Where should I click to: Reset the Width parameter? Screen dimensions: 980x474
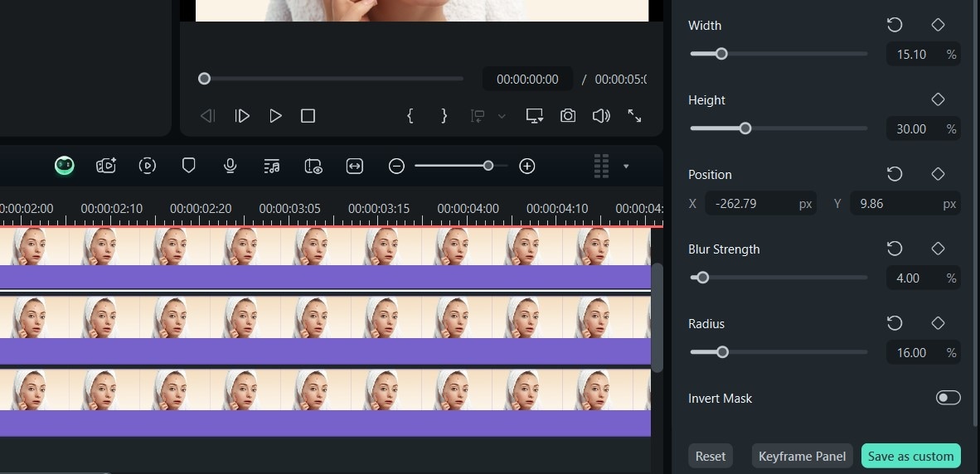click(895, 25)
